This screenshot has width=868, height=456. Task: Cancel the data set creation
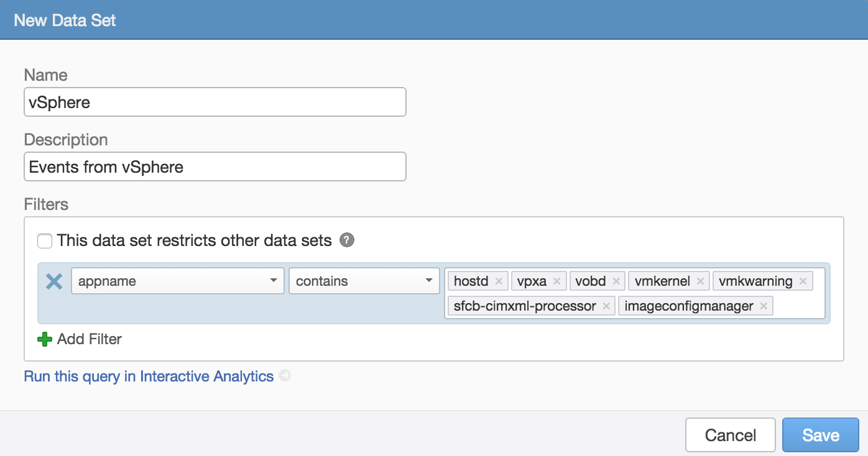(730, 435)
